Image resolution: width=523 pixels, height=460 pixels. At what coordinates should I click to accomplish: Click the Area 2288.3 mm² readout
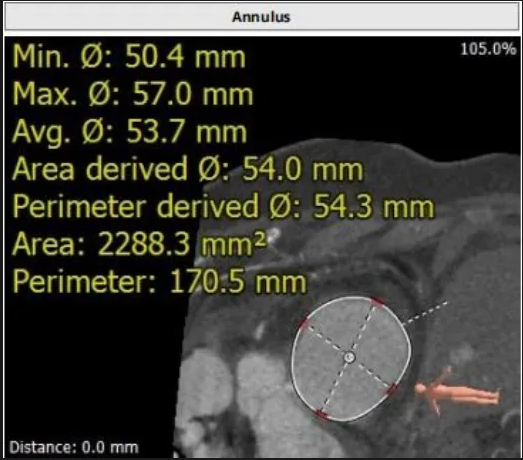[139, 244]
